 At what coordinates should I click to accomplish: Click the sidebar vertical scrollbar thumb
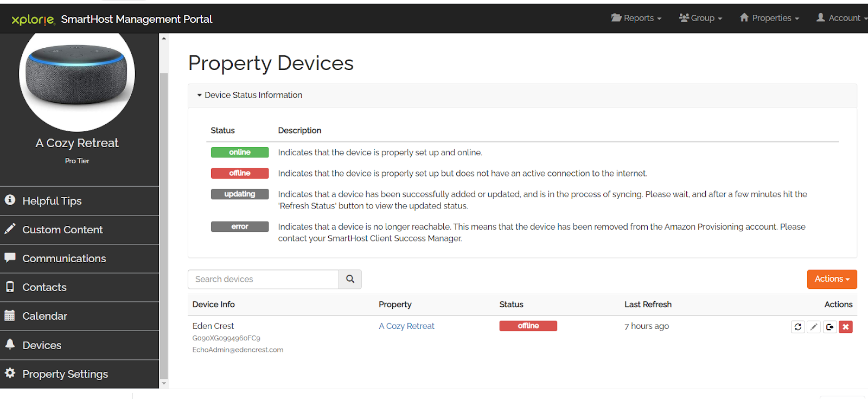tap(164, 226)
